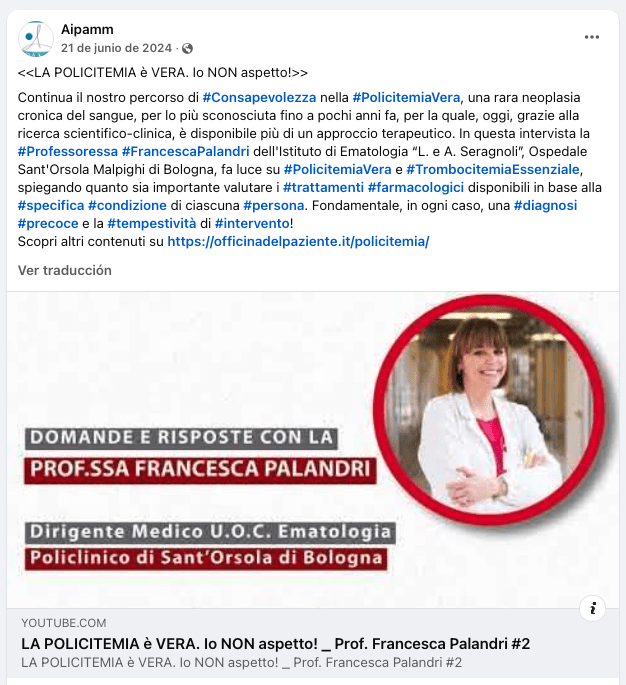
Task: Click the public globe audience icon
Action: tap(187, 48)
